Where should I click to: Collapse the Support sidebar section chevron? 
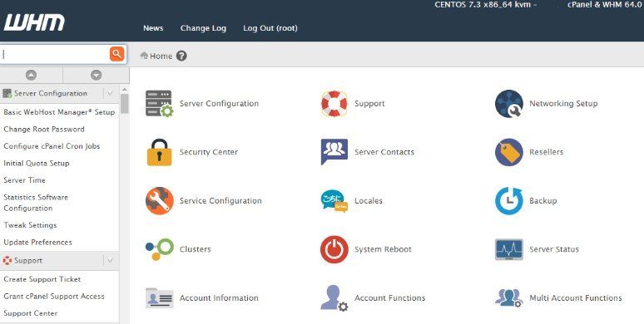(110, 260)
